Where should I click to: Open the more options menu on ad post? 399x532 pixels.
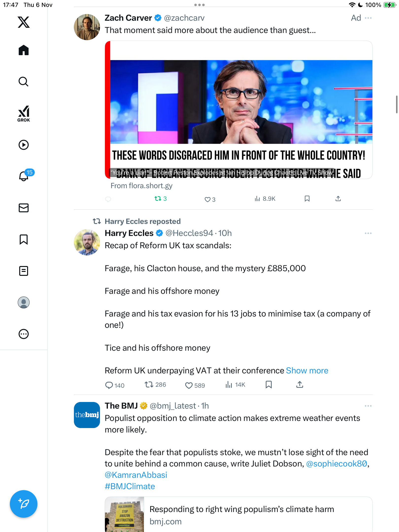point(368,18)
